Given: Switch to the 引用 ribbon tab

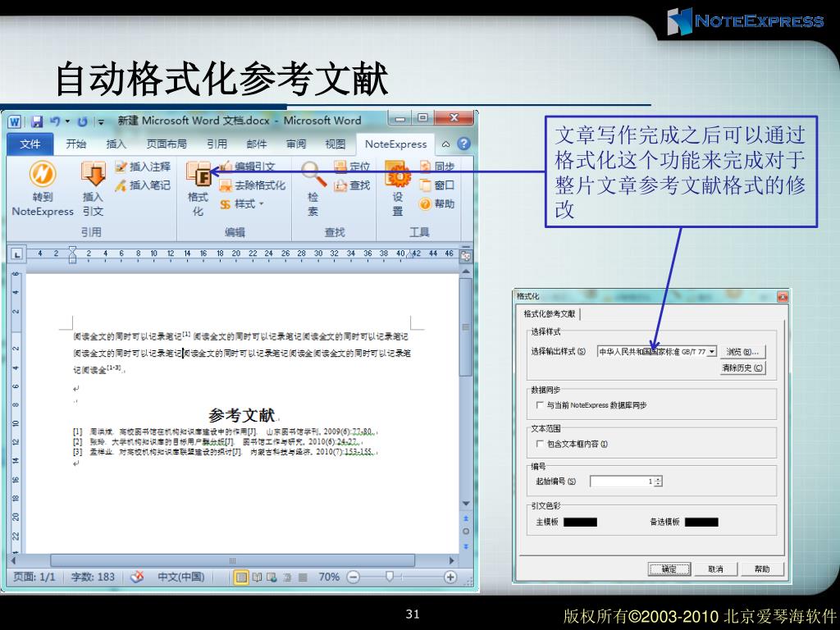Looking at the screenshot, I should coord(217,144).
